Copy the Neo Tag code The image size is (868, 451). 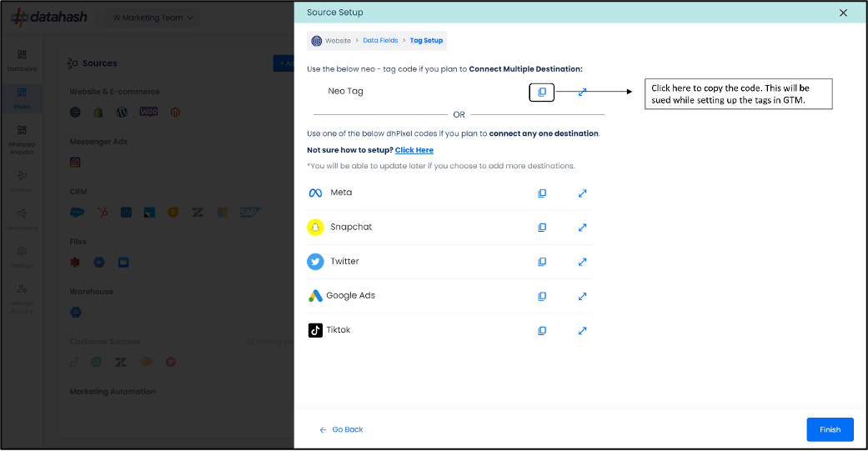point(542,92)
